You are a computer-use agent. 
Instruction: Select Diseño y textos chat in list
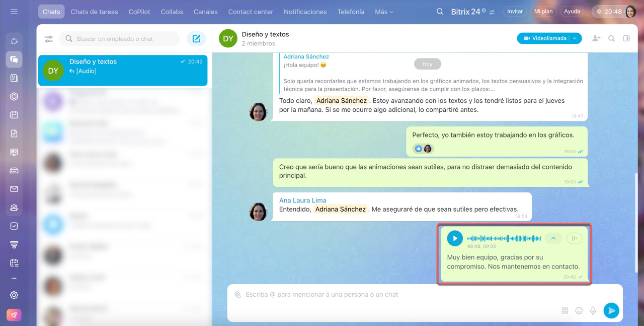[123, 70]
